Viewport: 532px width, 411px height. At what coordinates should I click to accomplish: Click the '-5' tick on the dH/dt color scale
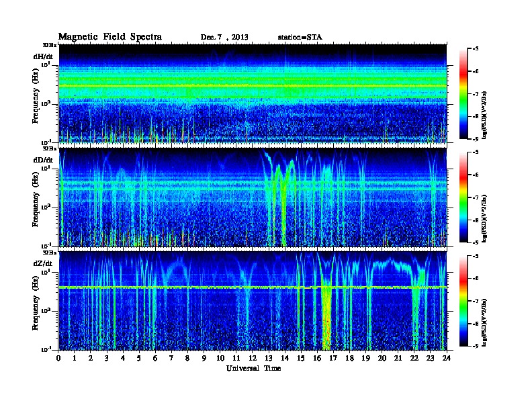476,49
